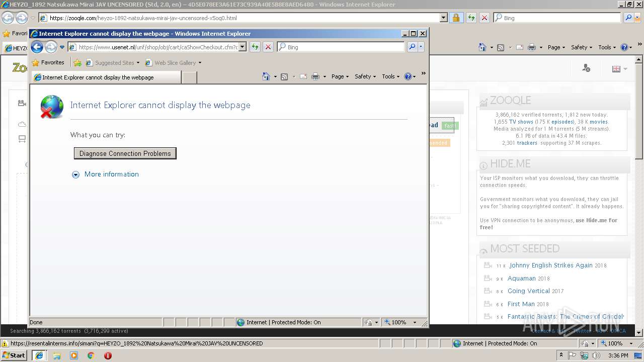
Task: Open Web Slice Gallery dropdown
Action: coord(200,63)
